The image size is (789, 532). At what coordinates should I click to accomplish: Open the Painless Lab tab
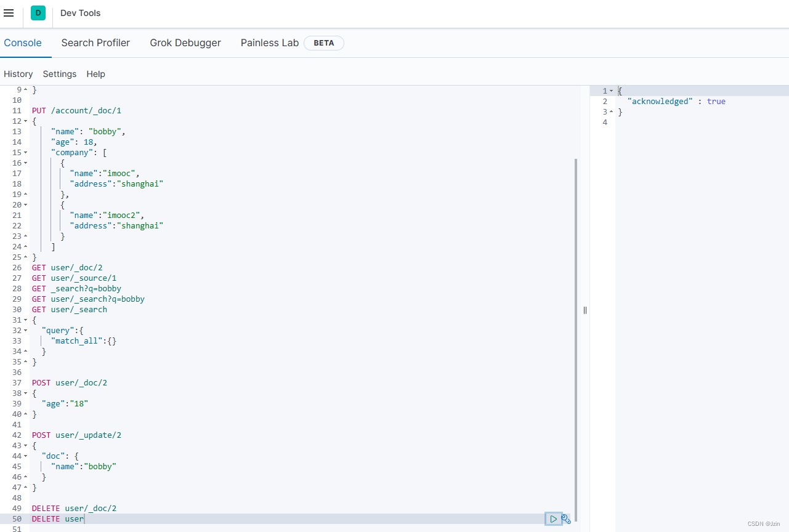[x=270, y=43]
